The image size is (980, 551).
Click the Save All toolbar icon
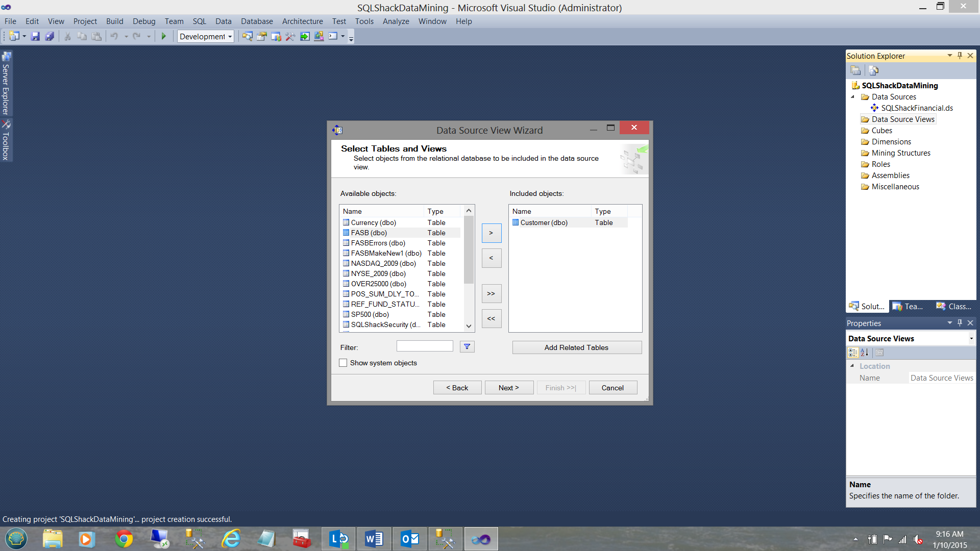(x=50, y=36)
